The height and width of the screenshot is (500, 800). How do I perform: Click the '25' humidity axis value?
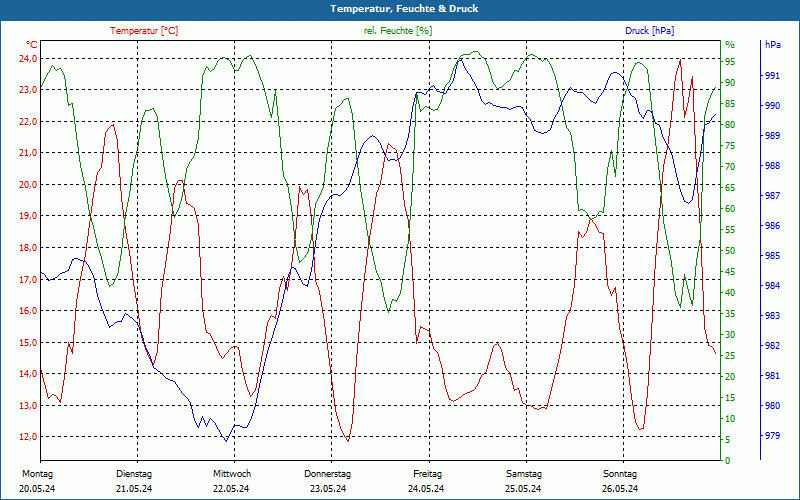coord(731,356)
